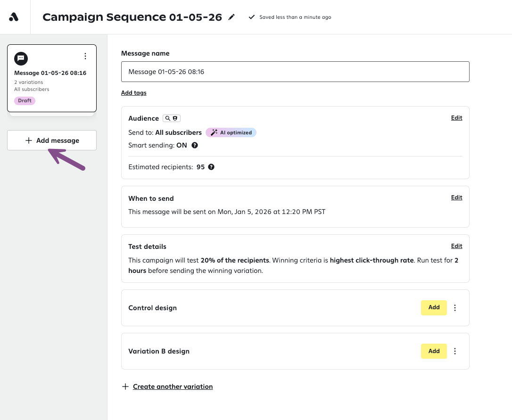The height and width of the screenshot is (420, 512).
Task: Open the Variation B design options menu
Action: click(455, 351)
